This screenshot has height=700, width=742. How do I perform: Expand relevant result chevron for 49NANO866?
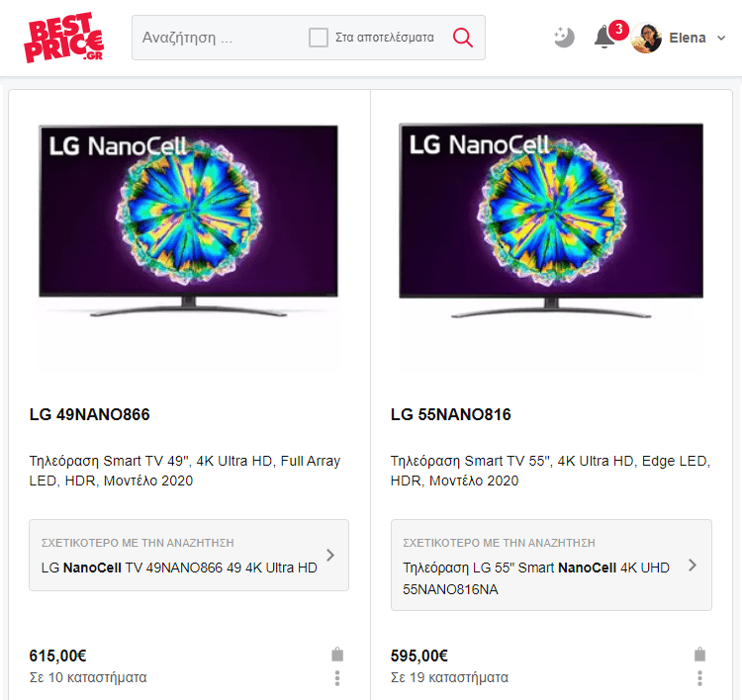point(330,555)
